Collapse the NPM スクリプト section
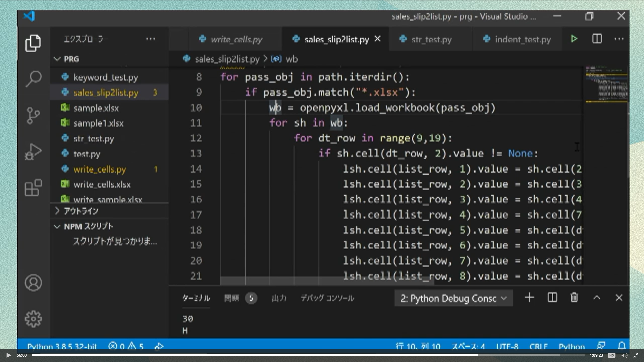 pos(109,226)
